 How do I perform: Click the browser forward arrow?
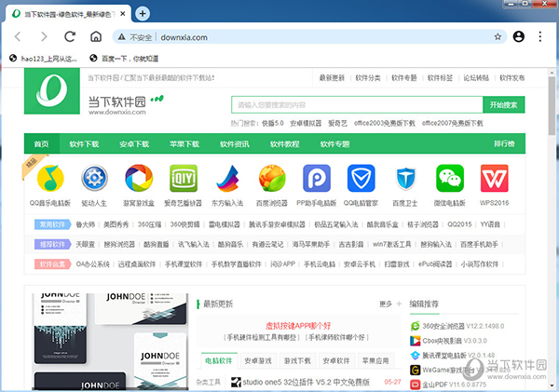[44, 36]
